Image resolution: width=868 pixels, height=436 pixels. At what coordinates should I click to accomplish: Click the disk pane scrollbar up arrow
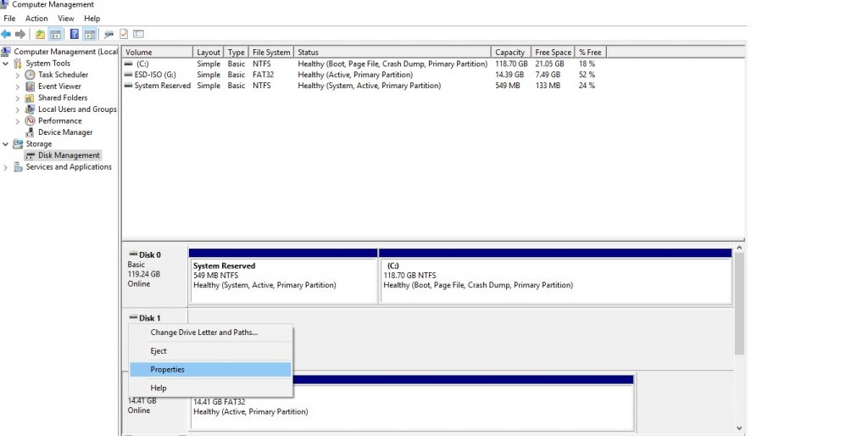(739, 248)
